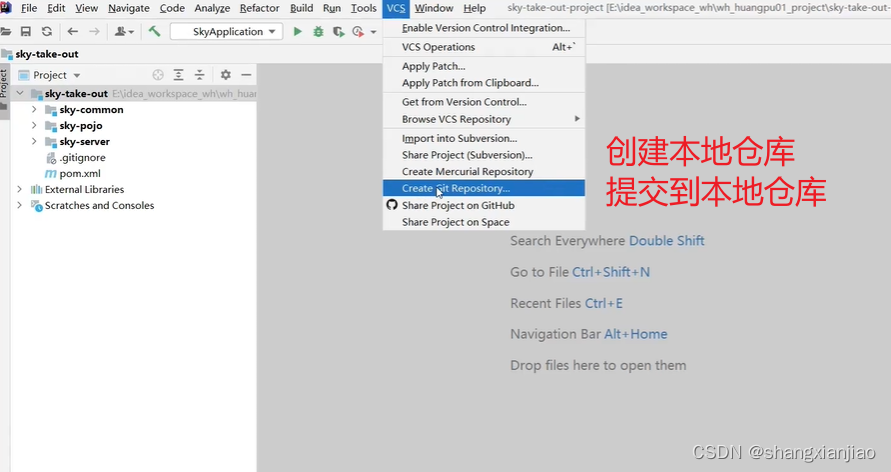This screenshot has height=472, width=891.
Task: Click the Expand All icon
Action: [178, 75]
